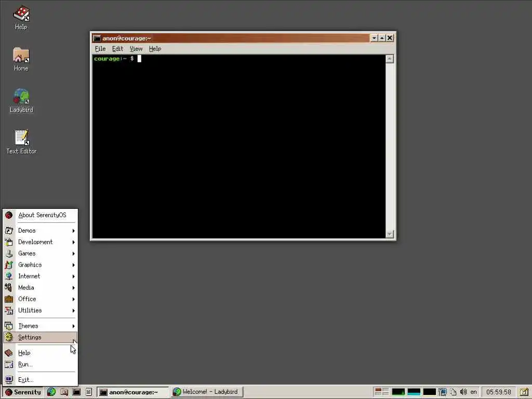Image resolution: width=532 pixels, height=399 pixels.
Task: Minimize the Terminal window
Action: point(374,38)
